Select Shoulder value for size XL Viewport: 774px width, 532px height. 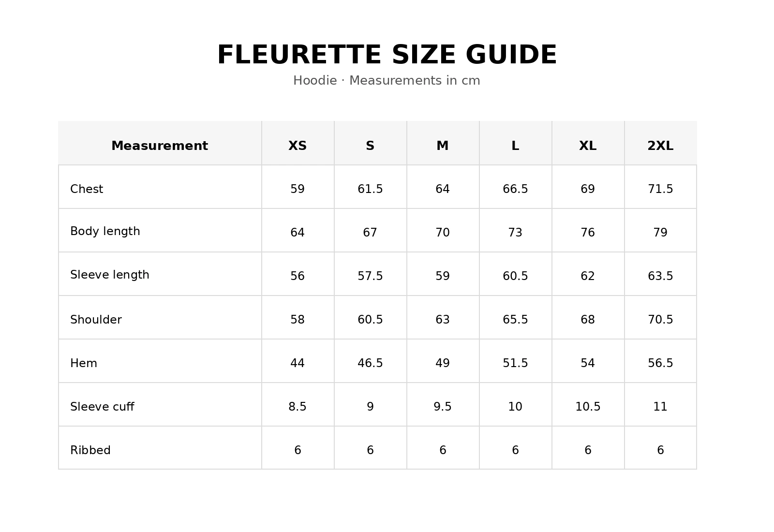click(588, 320)
